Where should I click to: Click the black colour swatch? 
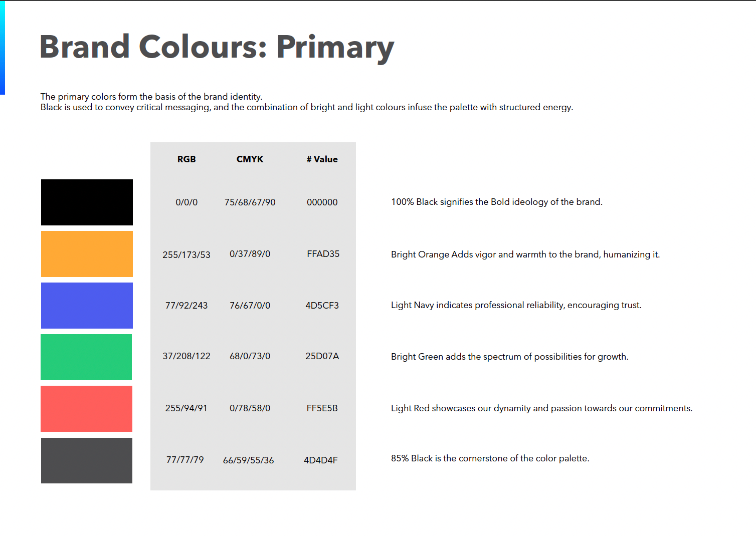tap(87, 202)
